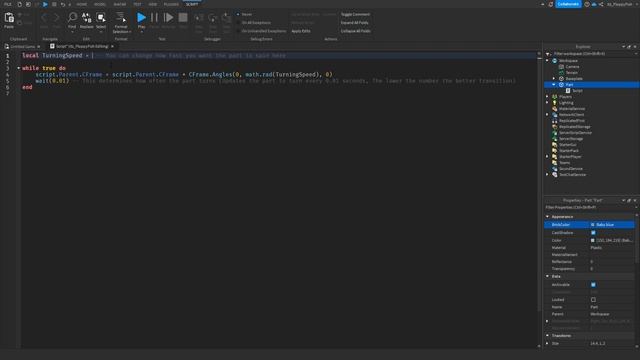Image resolution: width=640 pixels, height=360 pixels.
Task: Collapse the Workspace tree node
Action: pos(548,60)
